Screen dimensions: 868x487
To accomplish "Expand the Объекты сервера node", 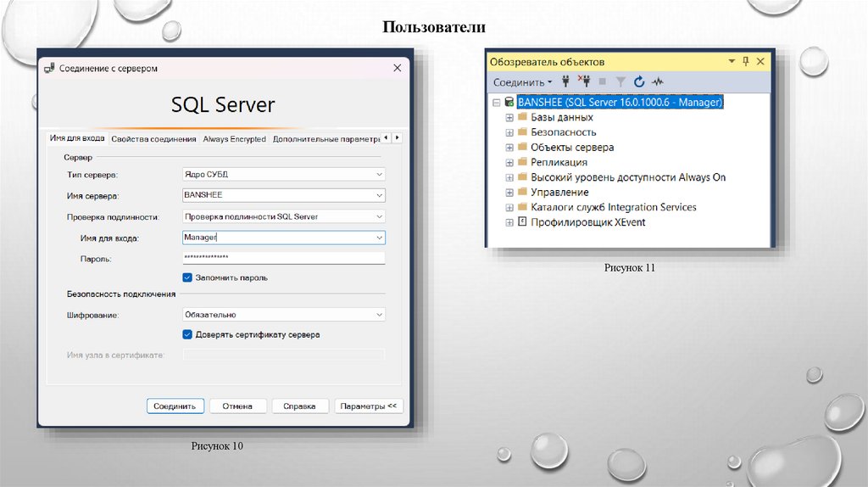I will tap(509, 148).
